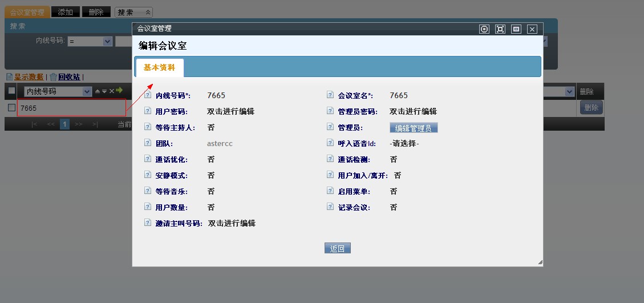Expand the 搜索 collapsible button

pos(133,12)
